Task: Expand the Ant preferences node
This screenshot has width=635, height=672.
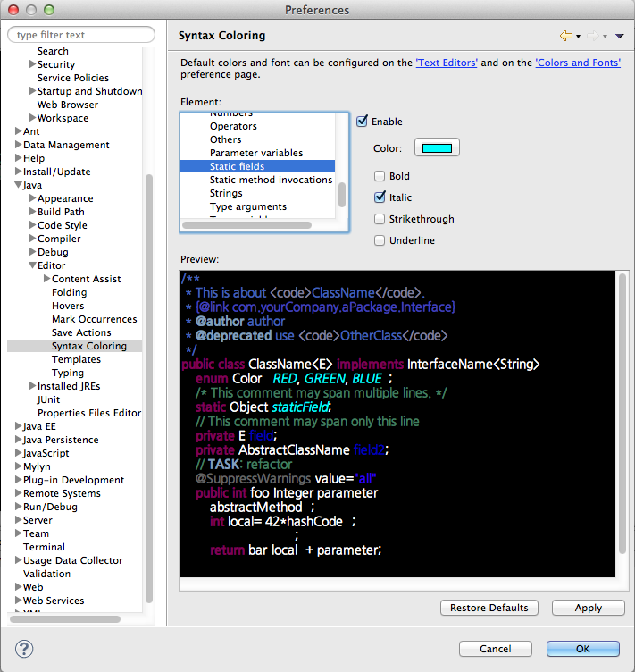Action: tap(18, 131)
